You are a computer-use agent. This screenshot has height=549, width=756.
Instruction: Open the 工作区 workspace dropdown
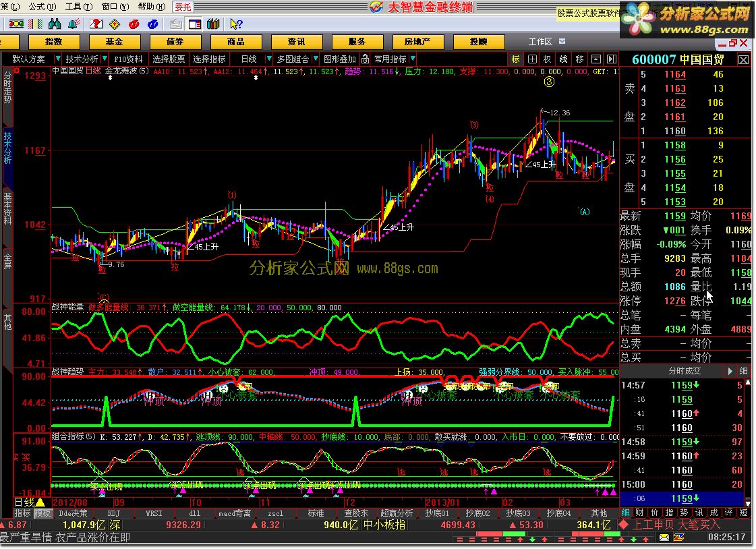tap(562, 41)
